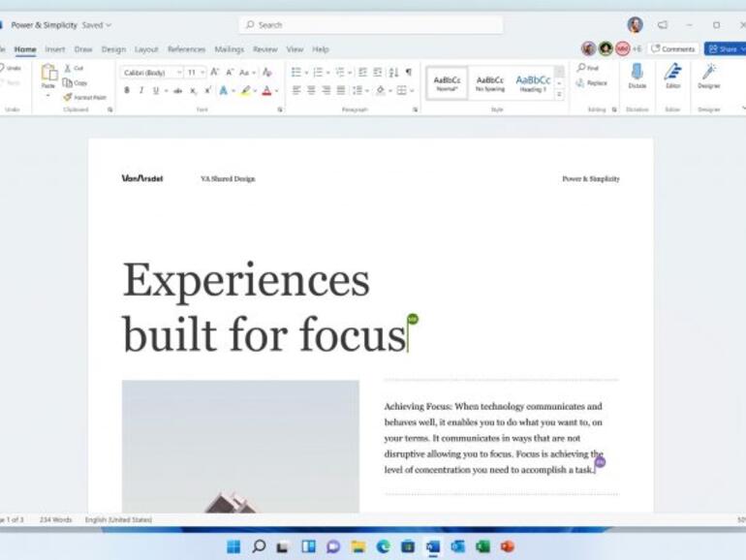Toggle show paragraph marks (pilcrow)
746x560 pixels.
[409, 73]
